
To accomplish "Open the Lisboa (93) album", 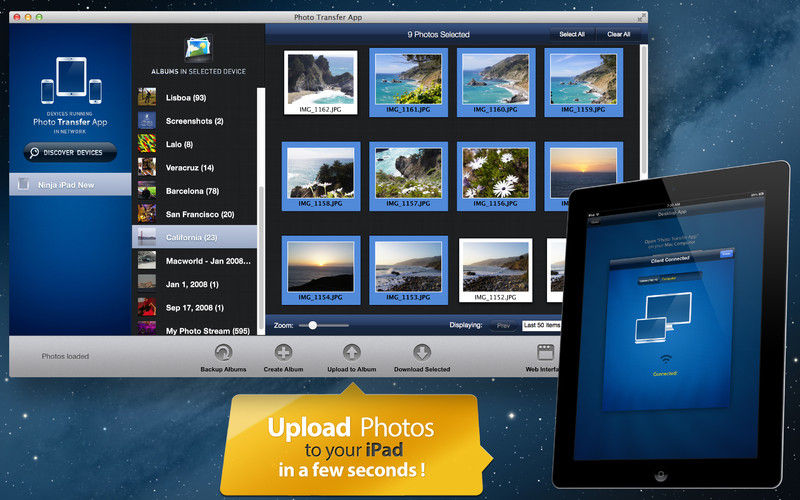I will [194, 97].
